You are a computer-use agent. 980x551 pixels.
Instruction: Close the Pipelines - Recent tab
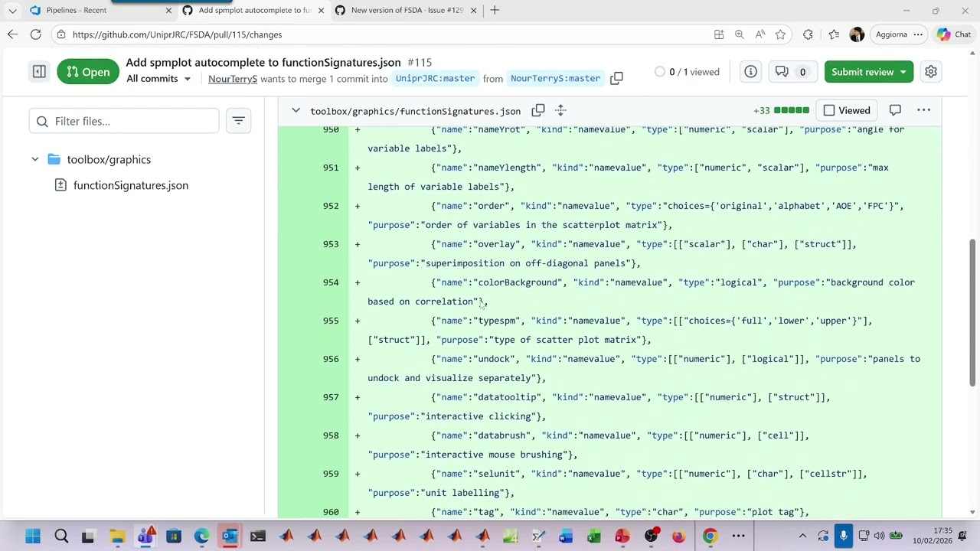168,11
